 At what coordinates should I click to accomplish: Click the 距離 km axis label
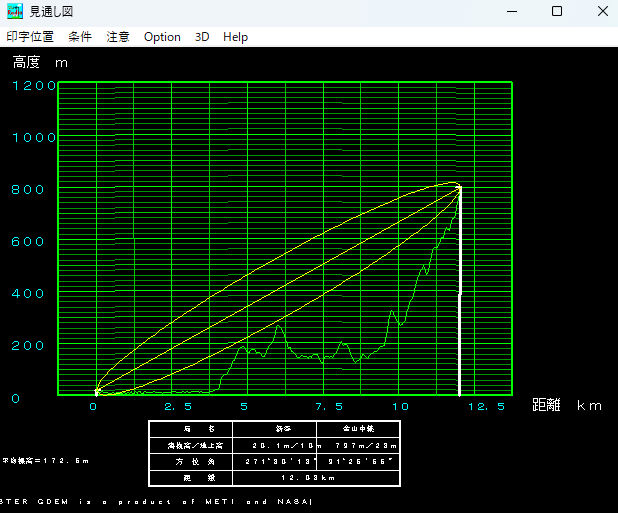coord(567,406)
